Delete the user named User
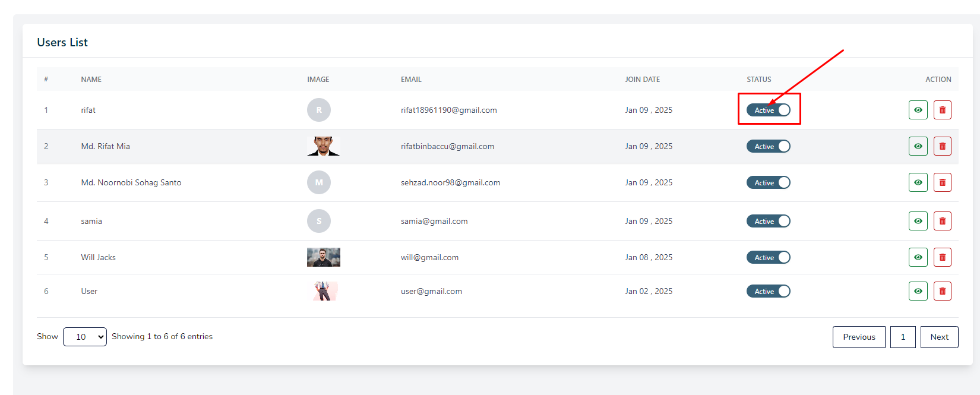The height and width of the screenshot is (395, 980). (942, 291)
